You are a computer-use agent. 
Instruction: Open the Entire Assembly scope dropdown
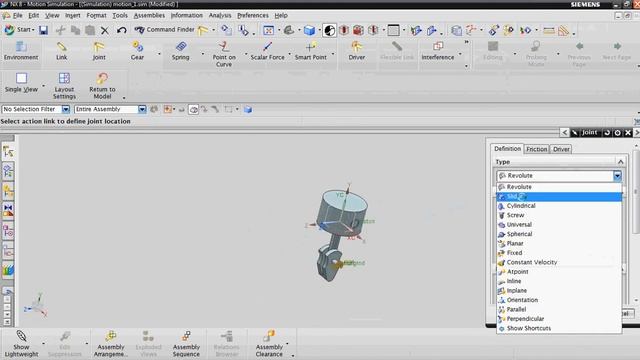(142, 109)
